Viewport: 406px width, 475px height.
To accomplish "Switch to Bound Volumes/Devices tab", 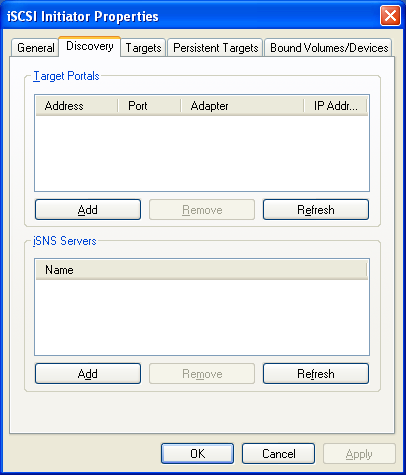I will tap(329, 48).
